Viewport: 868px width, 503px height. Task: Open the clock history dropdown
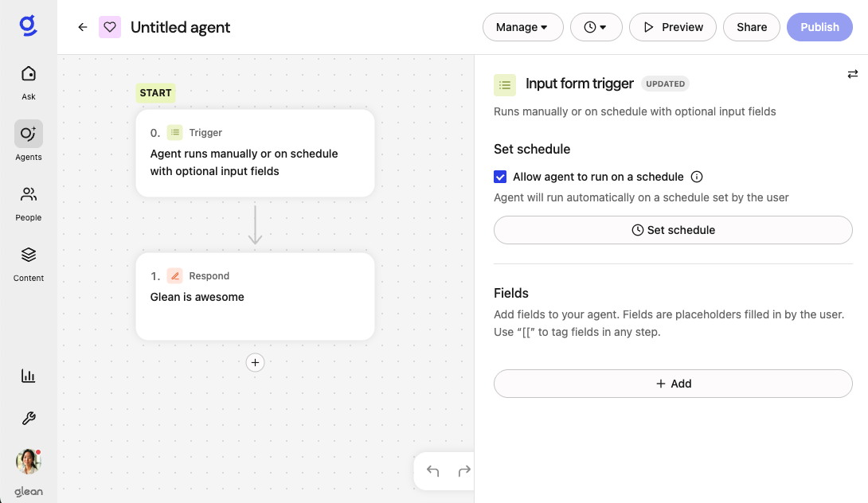coord(595,27)
